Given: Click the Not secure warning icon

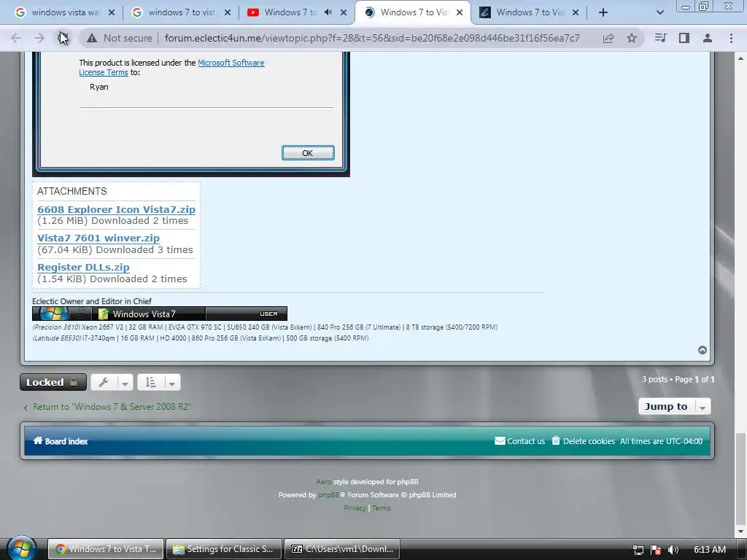Looking at the screenshot, I should click(x=92, y=38).
